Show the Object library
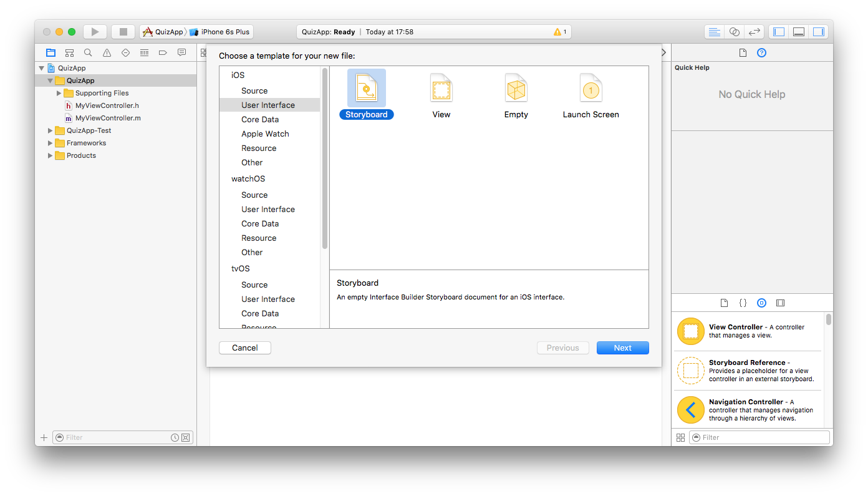This screenshot has width=868, height=496. (761, 303)
